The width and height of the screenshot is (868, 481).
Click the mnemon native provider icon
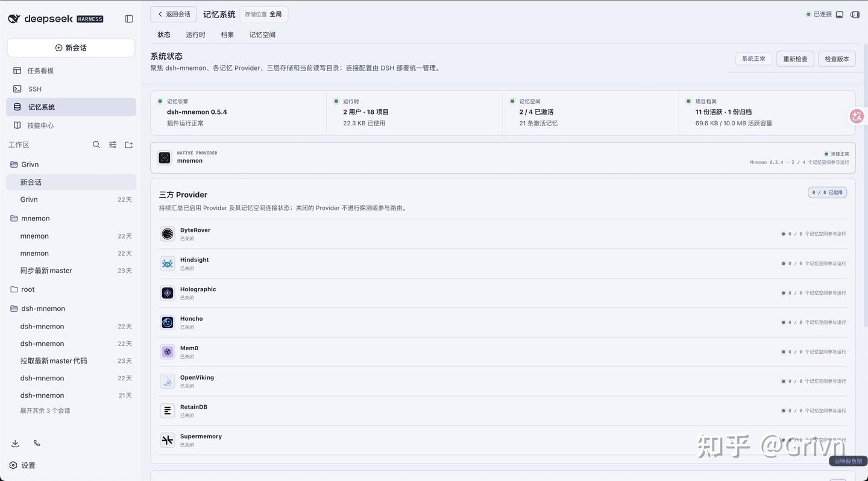point(165,158)
